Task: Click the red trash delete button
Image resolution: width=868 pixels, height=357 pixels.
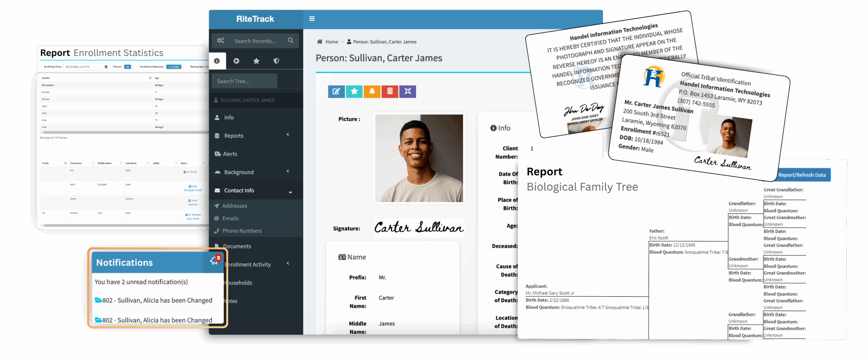Action: click(390, 91)
